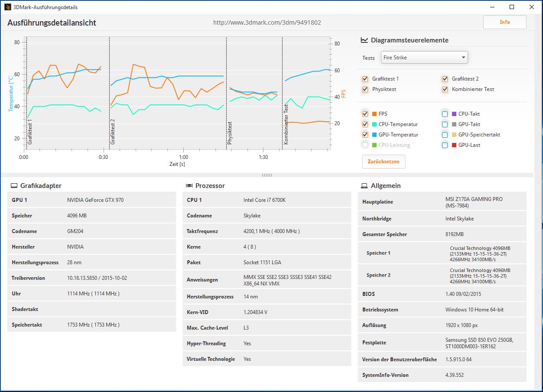Click the Physiktest marker in chart
The width and height of the screenshot is (543, 392).
[x=230, y=133]
